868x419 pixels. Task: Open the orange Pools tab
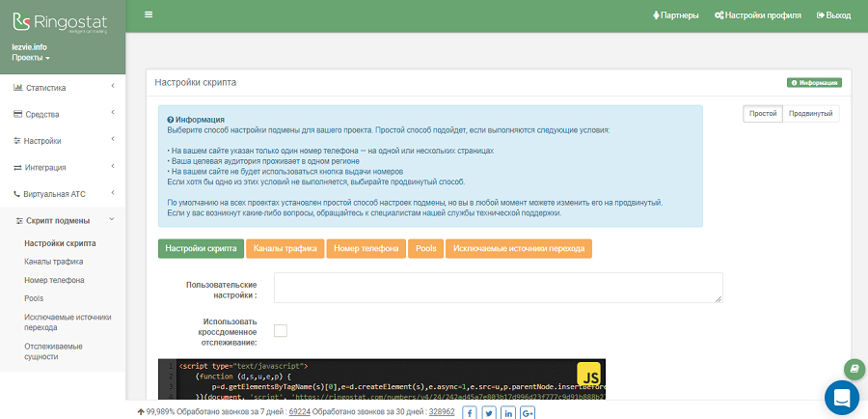tap(425, 248)
